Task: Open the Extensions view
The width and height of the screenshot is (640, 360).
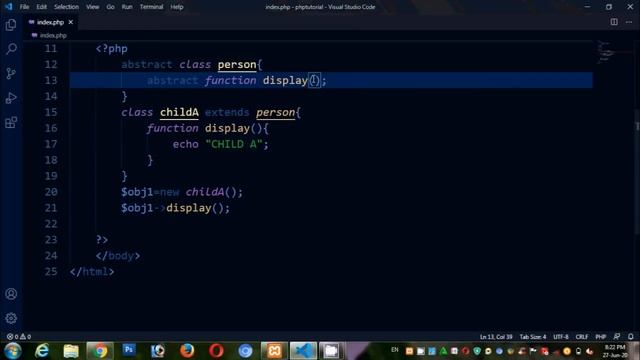Action: (11, 122)
